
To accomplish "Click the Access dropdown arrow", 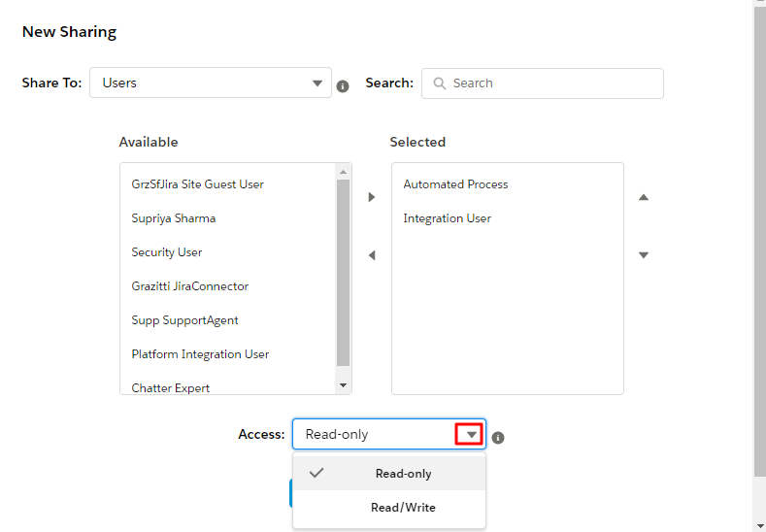I will (x=470, y=434).
